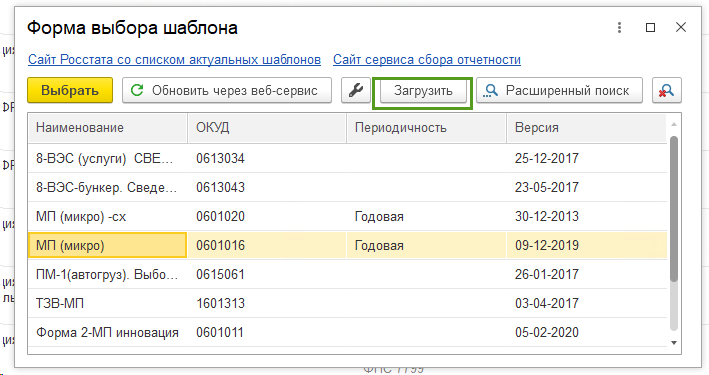Viewport: 709px width, 375px height.
Task: Click OKUD code 0613034
Action: click(x=220, y=158)
